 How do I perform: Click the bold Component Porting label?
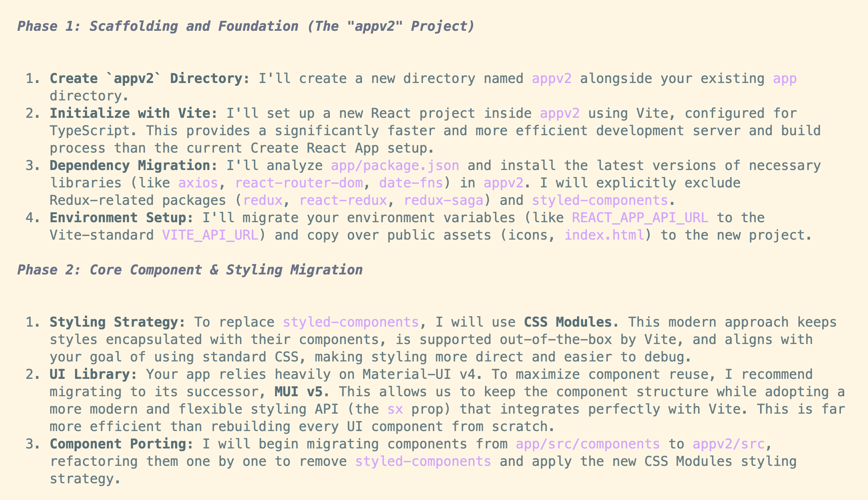click(x=122, y=444)
